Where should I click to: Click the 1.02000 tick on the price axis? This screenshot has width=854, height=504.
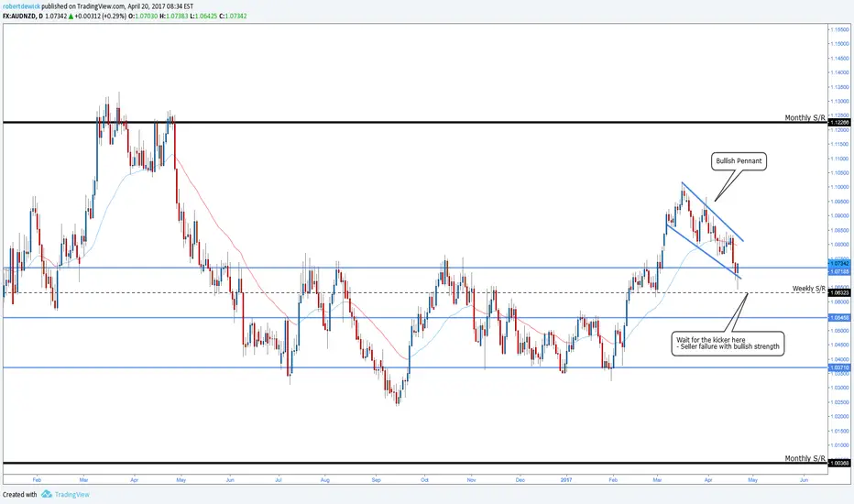pos(840,417)
